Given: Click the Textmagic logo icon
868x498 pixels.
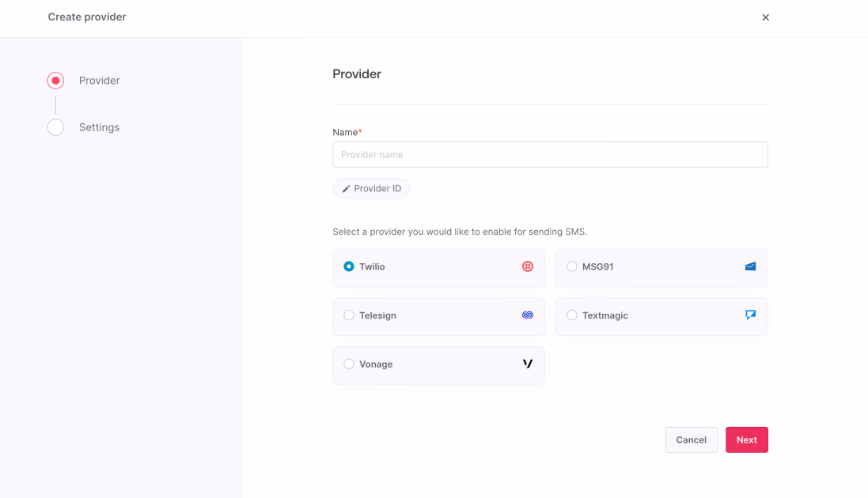Looking at the screenshot, I should point(750,315).
